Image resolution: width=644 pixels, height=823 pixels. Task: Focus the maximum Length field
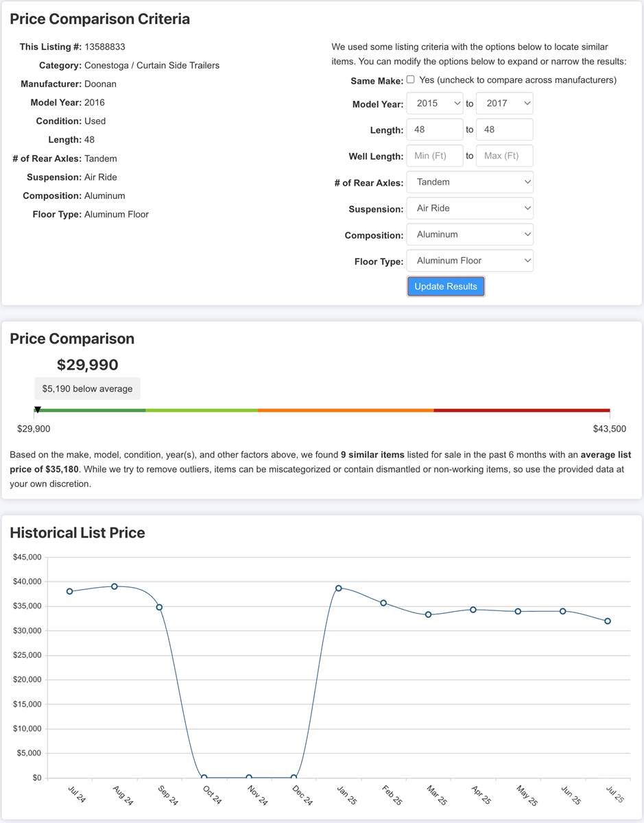coord(504,130)
